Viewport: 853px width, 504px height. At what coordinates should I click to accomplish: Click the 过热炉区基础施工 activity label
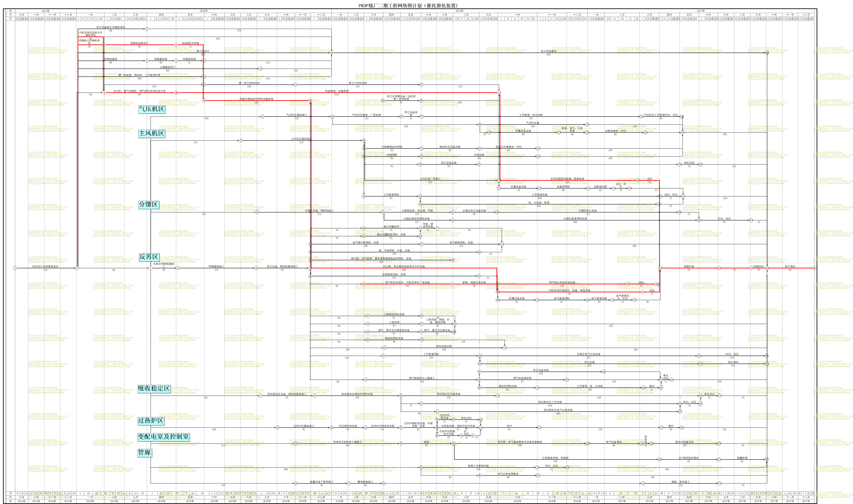[304, 426]
